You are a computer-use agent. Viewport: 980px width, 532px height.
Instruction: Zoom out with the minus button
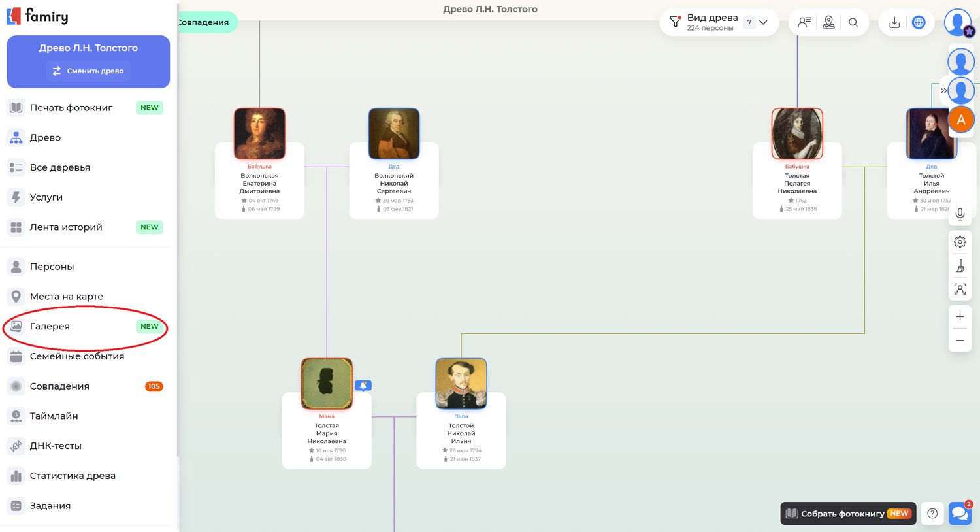click(960, 341)
